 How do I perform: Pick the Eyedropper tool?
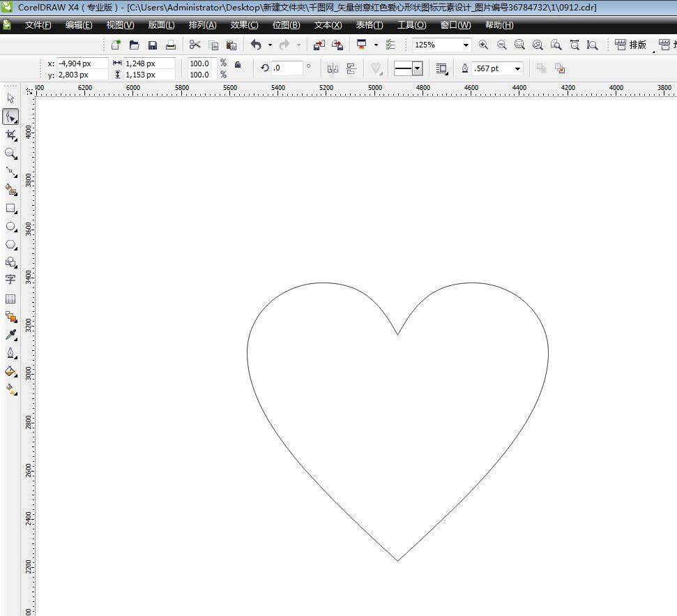pos(10,335)
